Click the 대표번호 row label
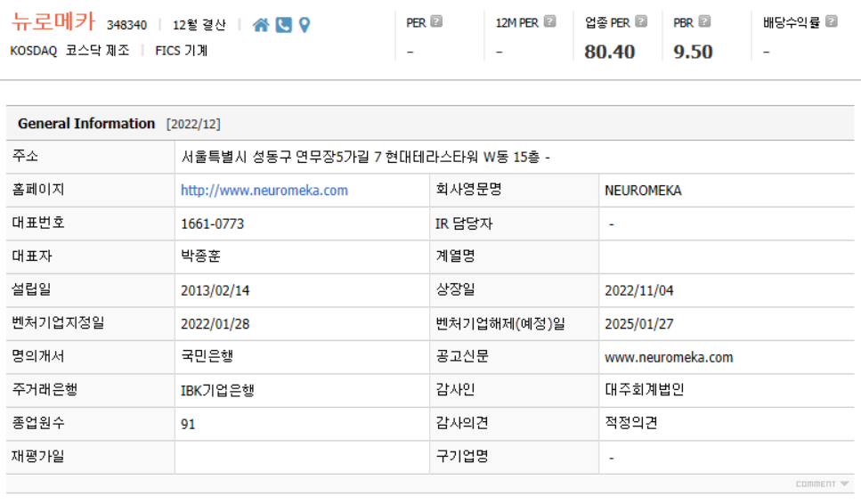Screen dimensions: 861x504 [38, 223]
